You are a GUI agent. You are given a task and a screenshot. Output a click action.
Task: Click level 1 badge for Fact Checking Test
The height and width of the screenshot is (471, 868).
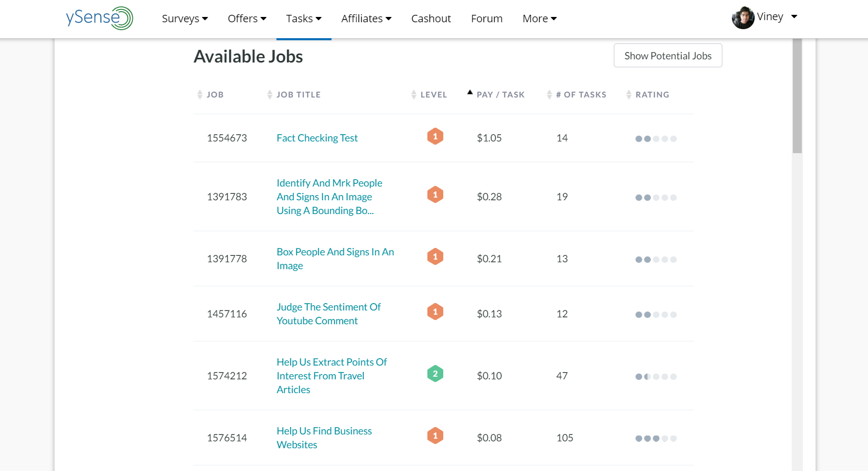435,137
